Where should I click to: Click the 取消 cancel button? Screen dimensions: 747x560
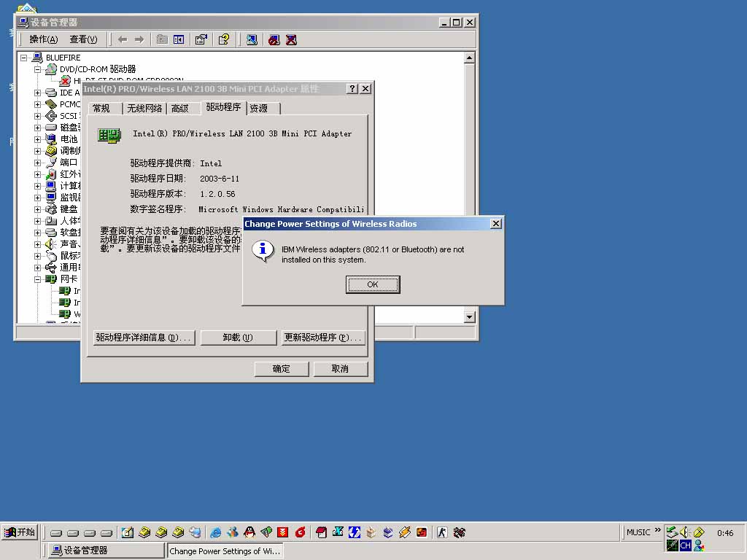(x=340, y=369)
